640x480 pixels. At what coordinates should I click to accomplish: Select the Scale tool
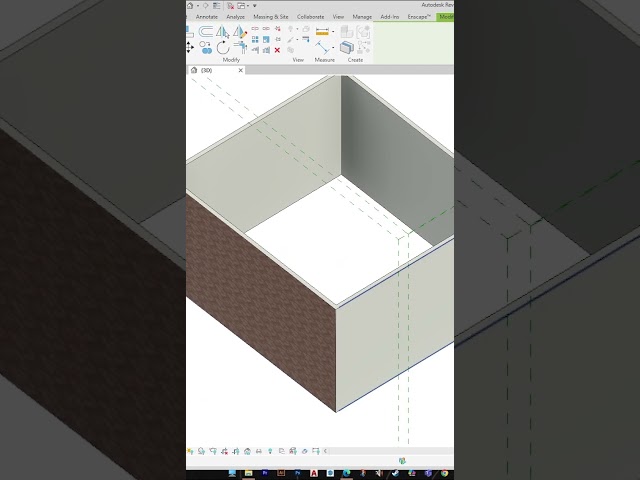pyautogui.click(x=266, y=40)
